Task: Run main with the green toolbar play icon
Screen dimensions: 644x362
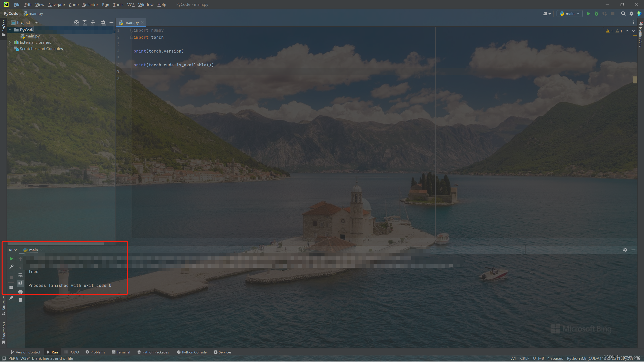Action: click(x=588, y=14)
